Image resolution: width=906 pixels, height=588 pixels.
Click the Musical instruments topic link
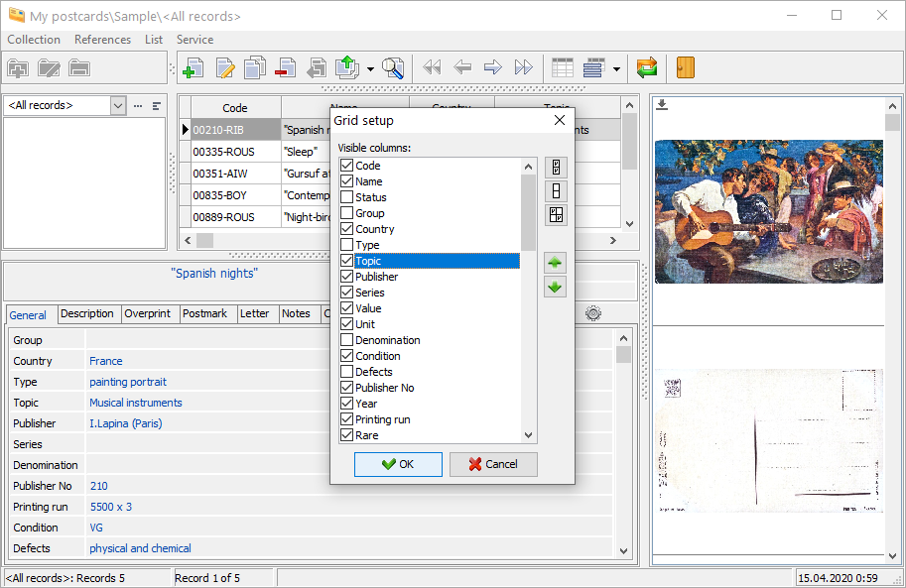pos(136,403)
